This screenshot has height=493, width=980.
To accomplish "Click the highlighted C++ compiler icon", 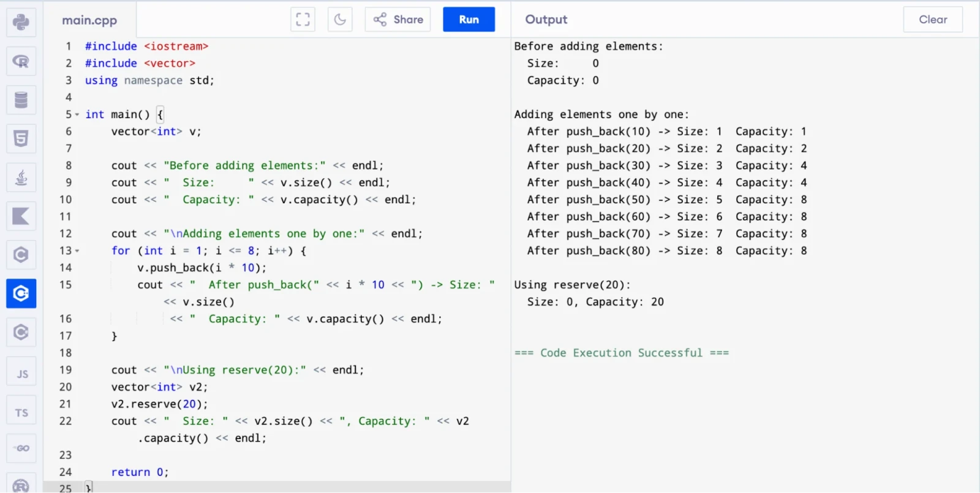I will [x=21, y=293].
